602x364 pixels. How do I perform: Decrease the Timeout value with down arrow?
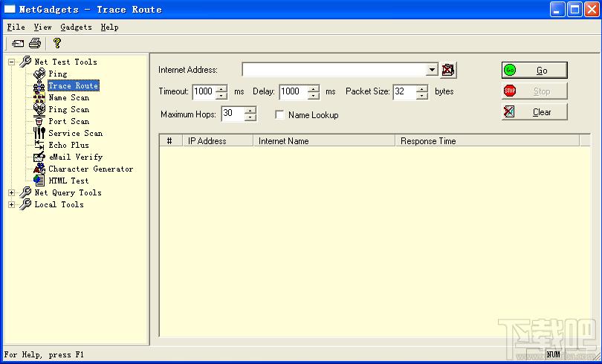click(221, 95)
